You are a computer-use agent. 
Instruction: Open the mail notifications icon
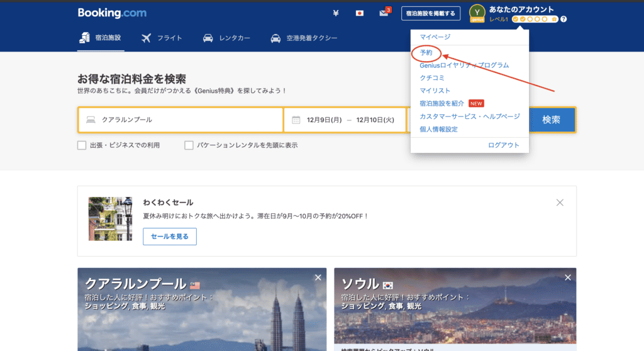point(384,13)
